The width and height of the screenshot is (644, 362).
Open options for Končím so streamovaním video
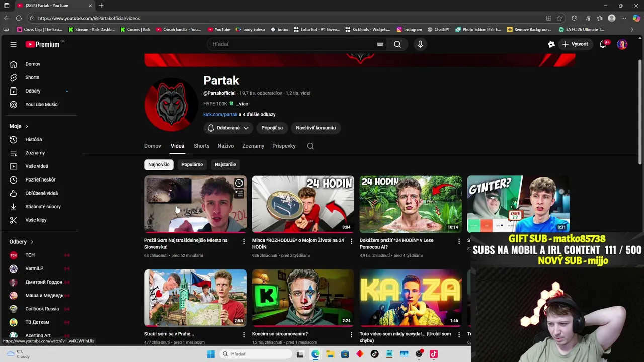tap(351, 335)
